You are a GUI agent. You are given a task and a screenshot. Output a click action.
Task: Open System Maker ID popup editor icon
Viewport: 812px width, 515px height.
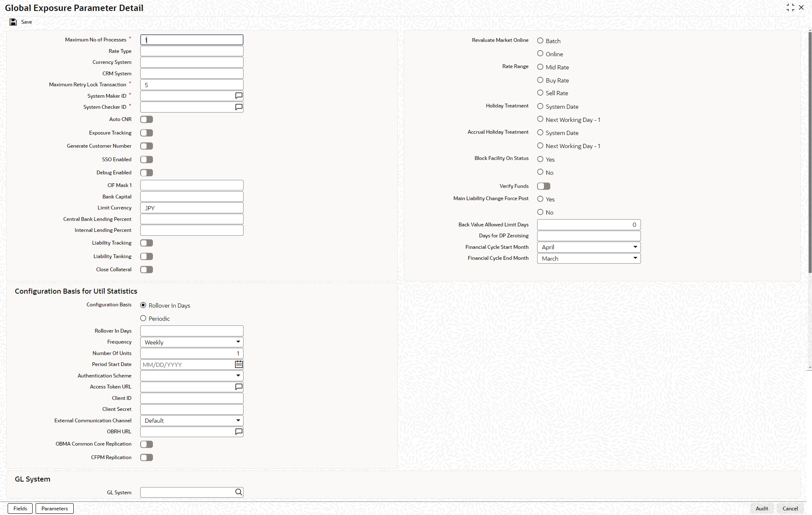(239, 96)
